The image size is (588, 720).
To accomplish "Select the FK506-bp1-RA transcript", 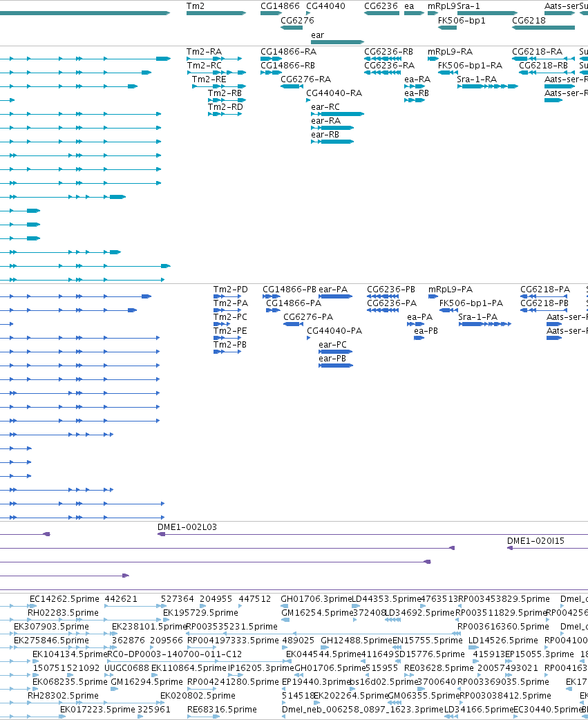I will (448, 73).
